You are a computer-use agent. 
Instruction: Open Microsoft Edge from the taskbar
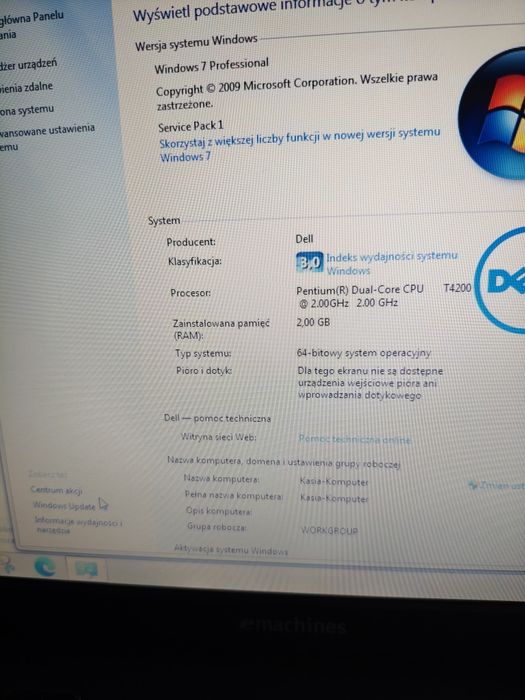(45, 567)
